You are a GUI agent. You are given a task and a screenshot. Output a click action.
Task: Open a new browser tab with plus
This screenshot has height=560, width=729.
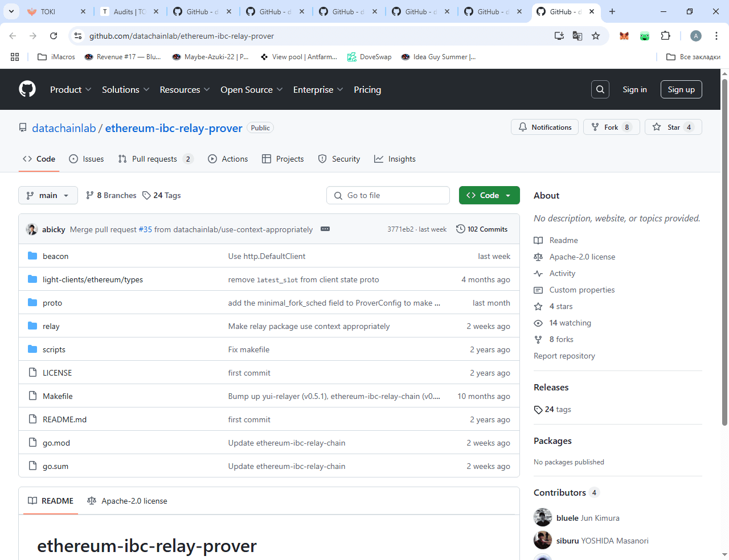coord(612,11)
